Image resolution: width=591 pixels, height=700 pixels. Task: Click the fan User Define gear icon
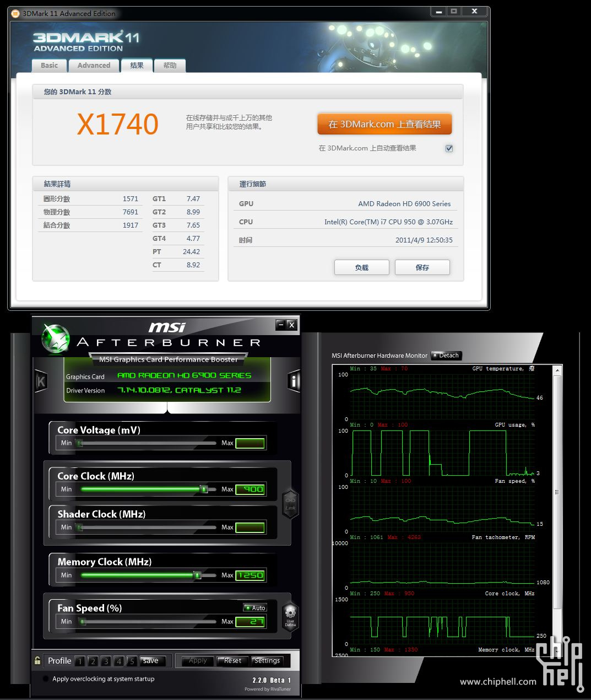point(290,616)
